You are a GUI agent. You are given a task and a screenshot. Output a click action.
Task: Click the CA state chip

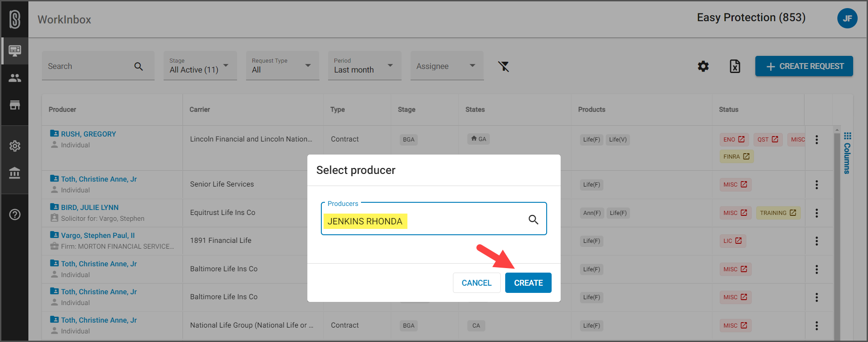click(476, 325)
